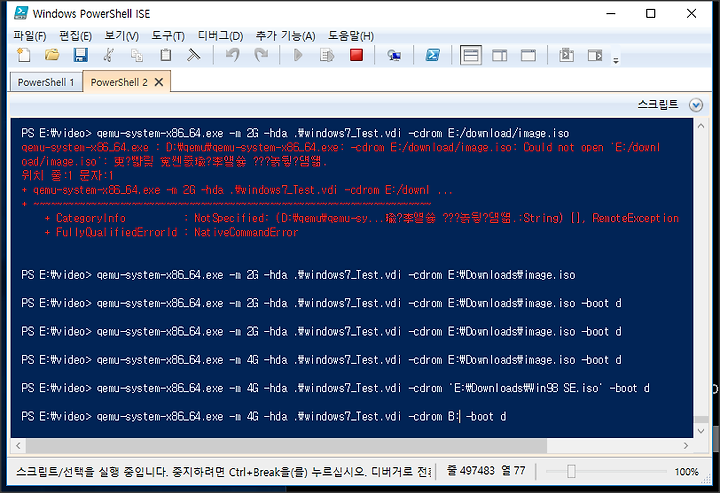Viewport: 720px width, 493px height.
Task: Show script pane on top layout icon
Action: click(471, 55)
